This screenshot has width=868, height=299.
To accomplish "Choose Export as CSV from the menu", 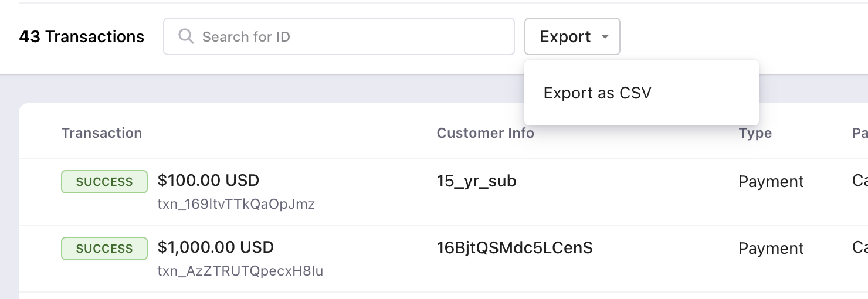I will 597,93.
